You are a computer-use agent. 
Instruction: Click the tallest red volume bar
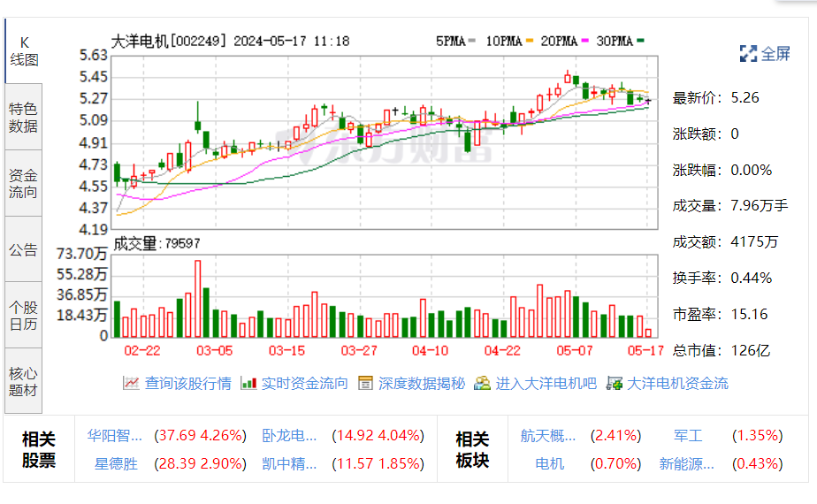pyautogui.click(x=197, y=299)
